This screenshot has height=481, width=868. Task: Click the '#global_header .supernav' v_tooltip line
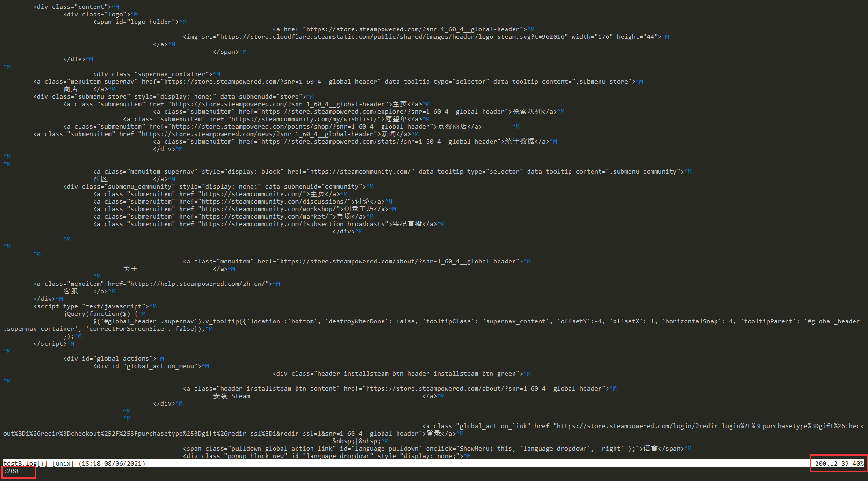[x=432, y=325]
